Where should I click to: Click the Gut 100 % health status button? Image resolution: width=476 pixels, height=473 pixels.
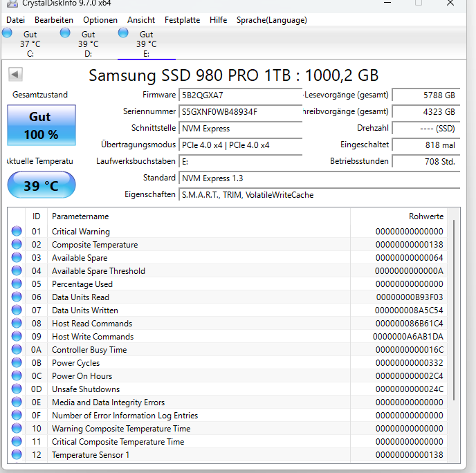[x=42, y=125]
